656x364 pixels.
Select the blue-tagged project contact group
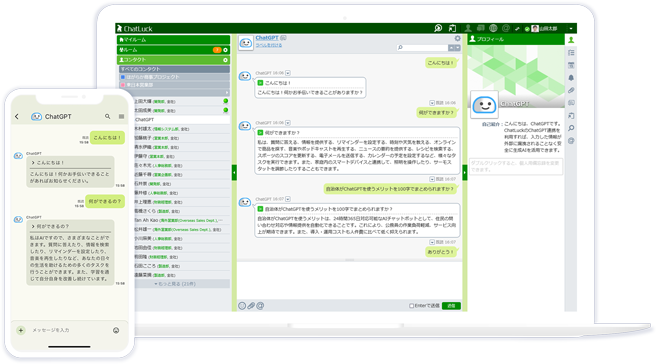[174, 77]
